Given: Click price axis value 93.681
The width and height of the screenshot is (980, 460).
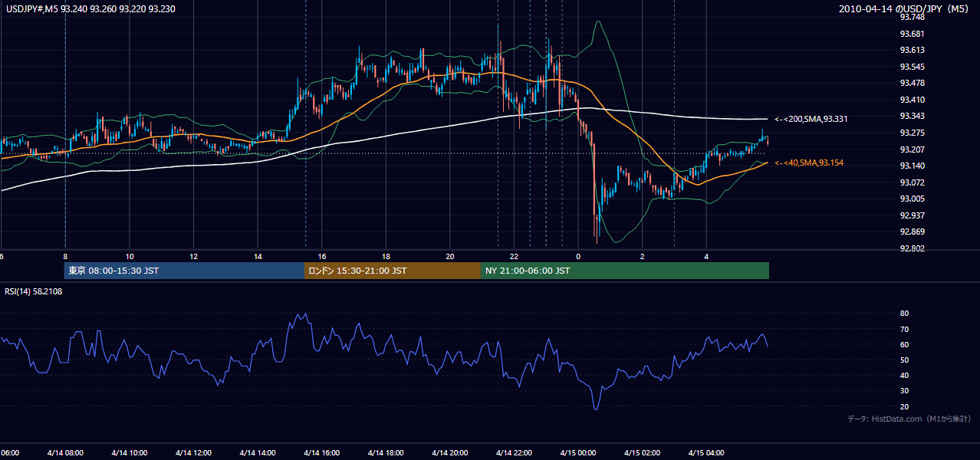Looking at the screenshot, I should 912,34.
